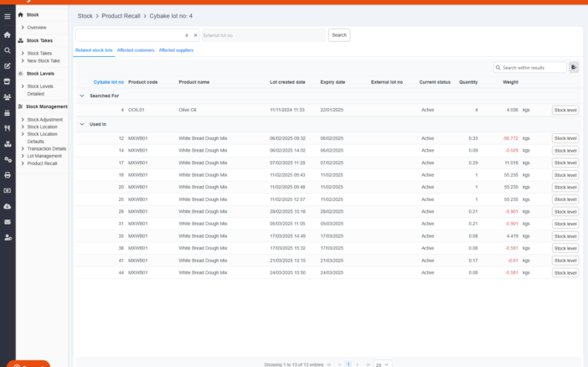Image resolution: width=588 pixels, height=367 pixels.
Task: Click the Search button
Action: point(338,35)
